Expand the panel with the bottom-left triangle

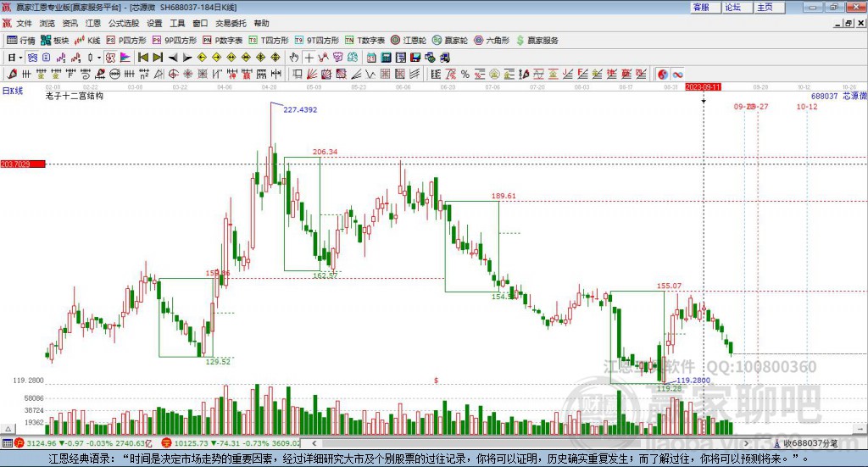click(8, 429)
